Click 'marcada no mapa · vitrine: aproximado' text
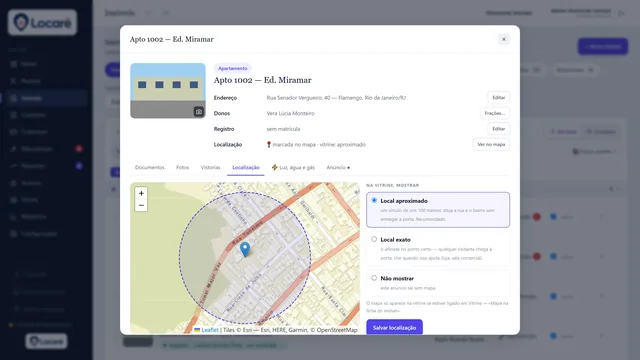 coord(319,144)
